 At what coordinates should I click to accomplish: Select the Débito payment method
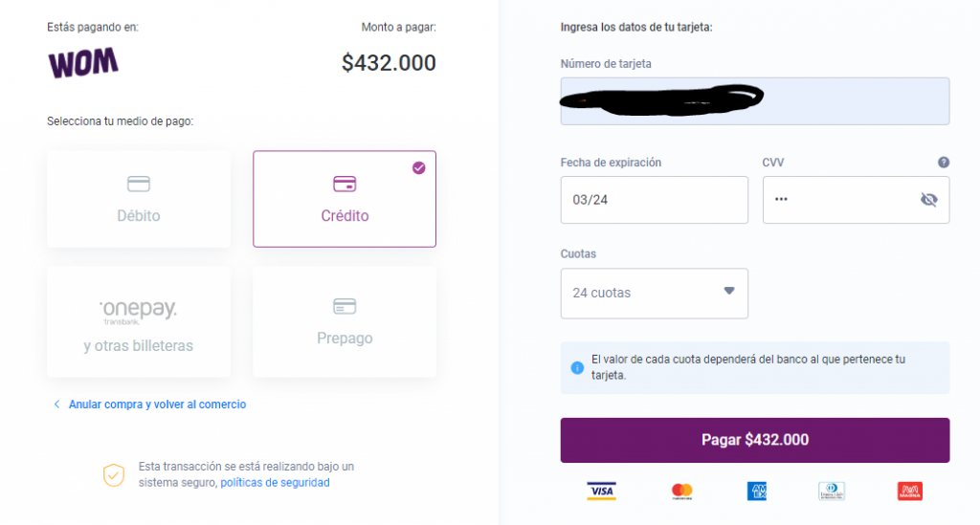(x=139, y=199)
